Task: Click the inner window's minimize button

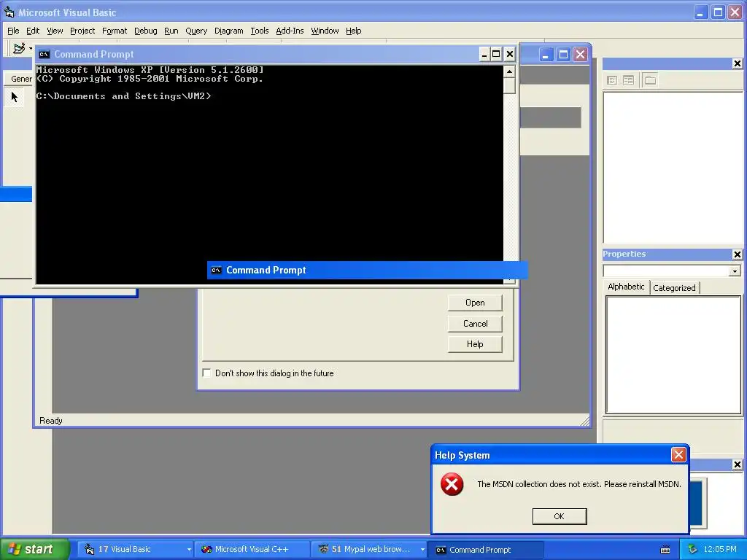Action: point(546,55)
